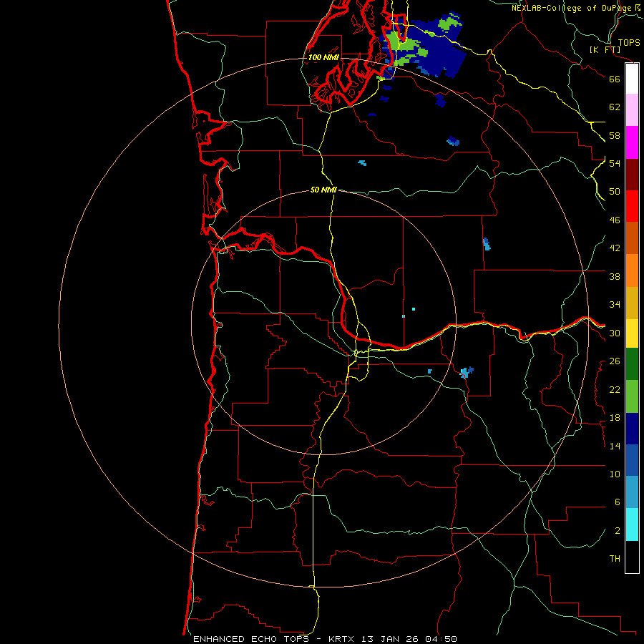The height and width of the screenshot is (644, 644).
Task: Click the '58' legend value
Action: [x=615, y=135]
